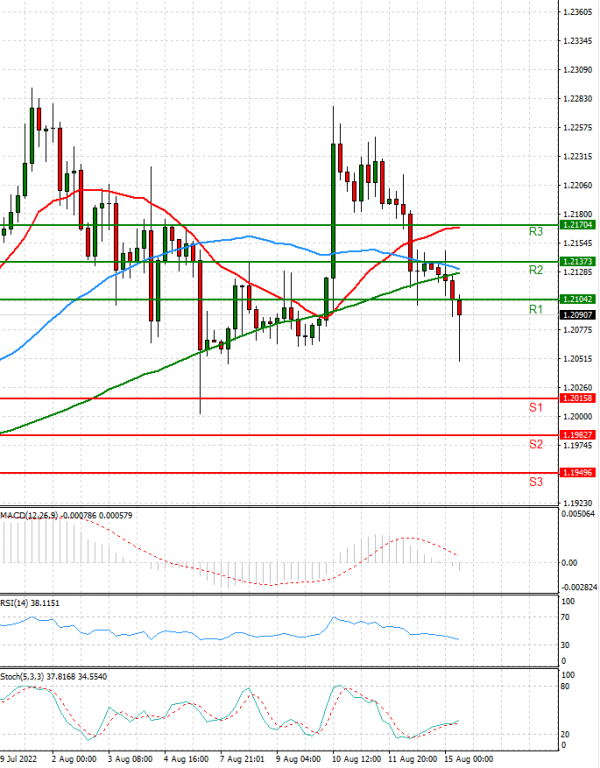Click the 11 Aug 20:00 time label

(413, 759)
